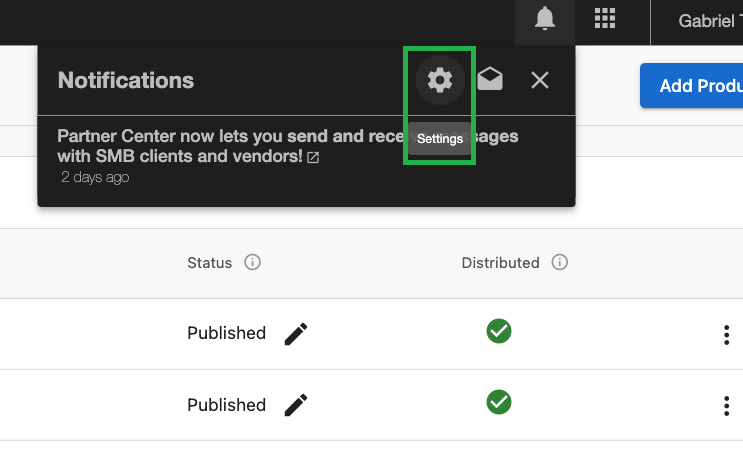Click the distributed checkmark in the second row
Screen dimensions: 743x451
coord(499,402)
